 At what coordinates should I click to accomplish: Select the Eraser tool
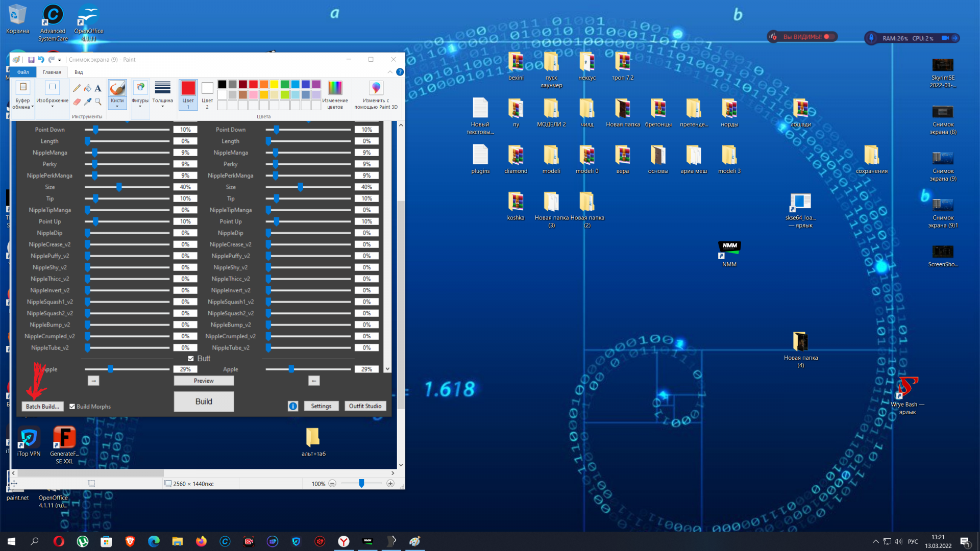(x=77, y=102)
